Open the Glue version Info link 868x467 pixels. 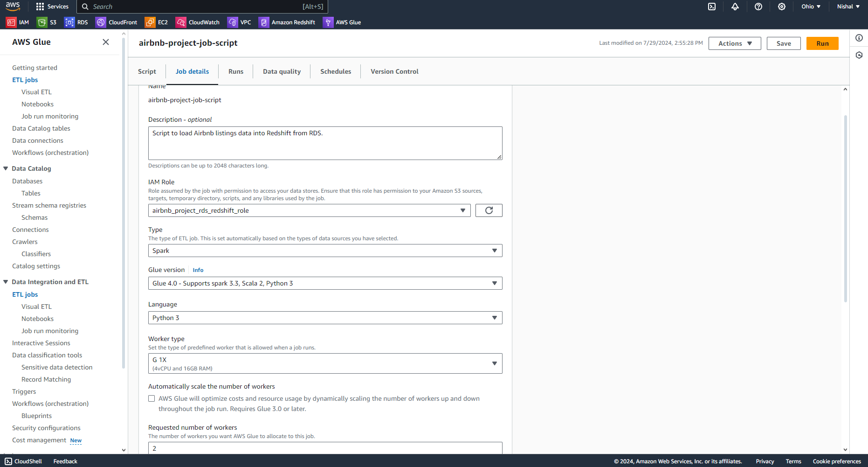198,270
